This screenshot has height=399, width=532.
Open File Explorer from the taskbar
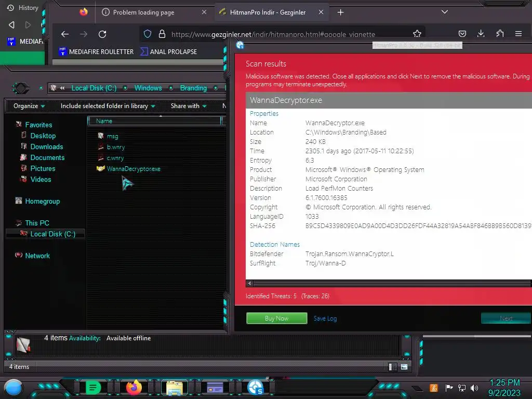175,388
